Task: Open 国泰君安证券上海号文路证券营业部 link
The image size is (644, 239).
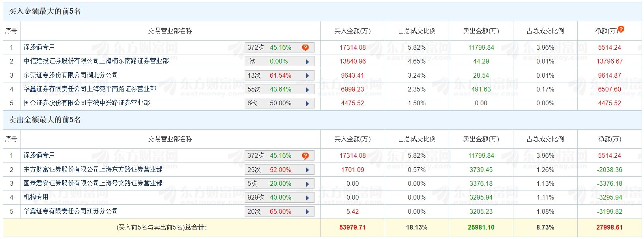Action: point(93,183)
